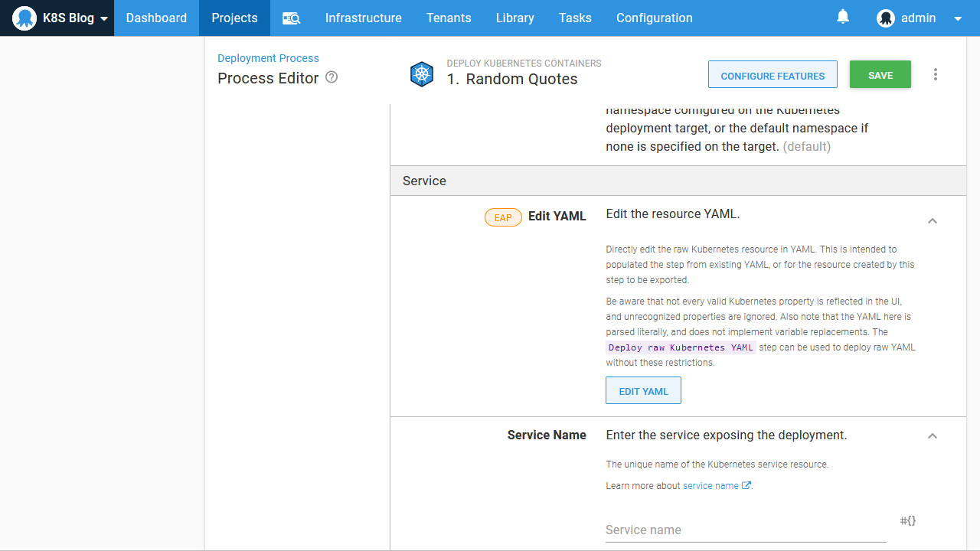Click the Configure Features button
This screenshot has height=551, width=980.
(x=773, y=75)
